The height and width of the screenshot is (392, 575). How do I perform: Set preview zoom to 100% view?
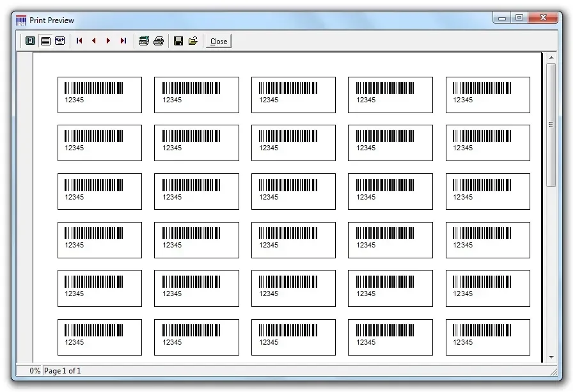pyautogui.click(x=45, y=41)
